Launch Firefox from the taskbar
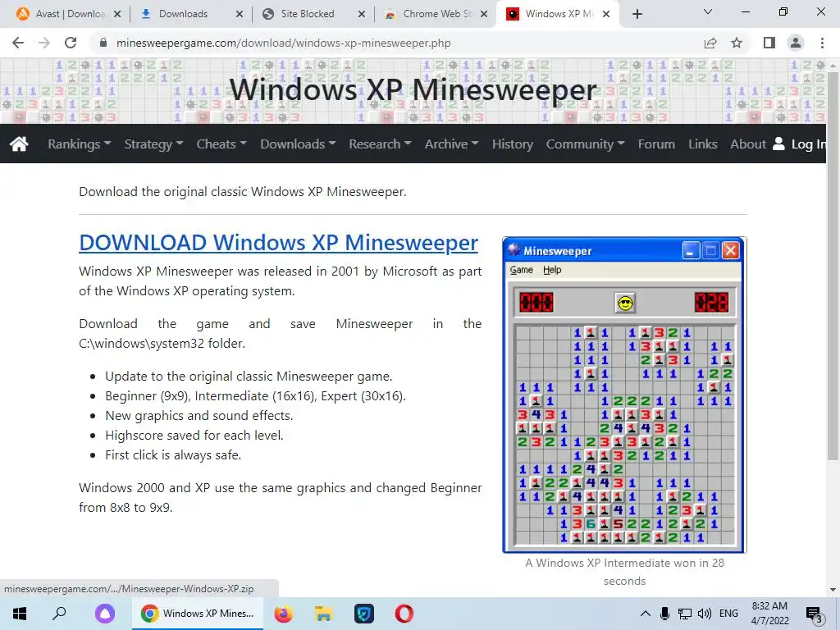The width and height of the screenshot is (840, 630). tap(283, 614)
